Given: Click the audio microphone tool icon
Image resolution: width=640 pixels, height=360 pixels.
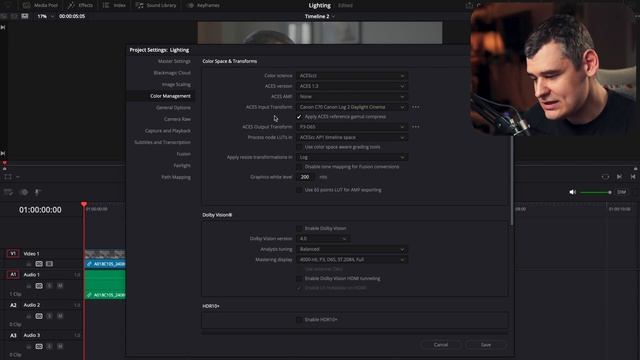Looking at the screenshot, I should [x=37, y=192].
